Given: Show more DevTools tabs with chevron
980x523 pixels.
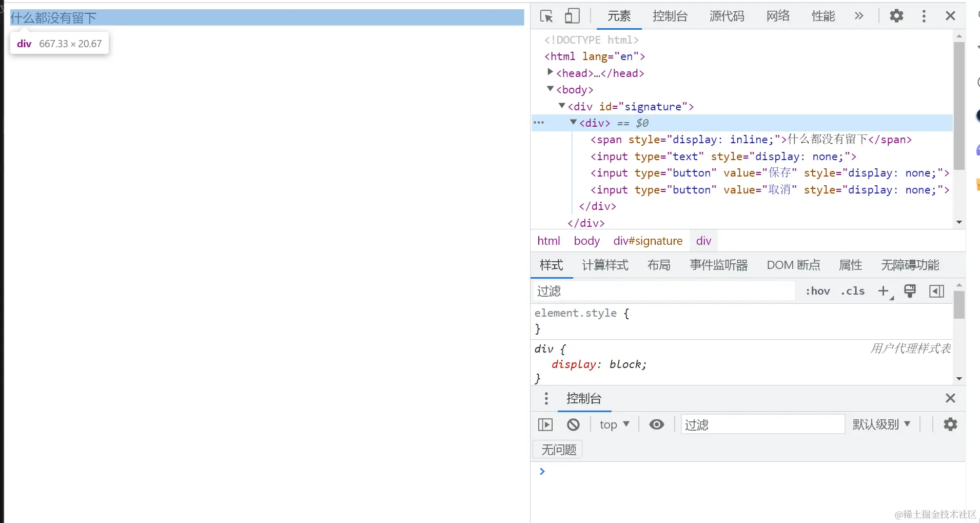Looking at the screenshot, I should [859, 16].
